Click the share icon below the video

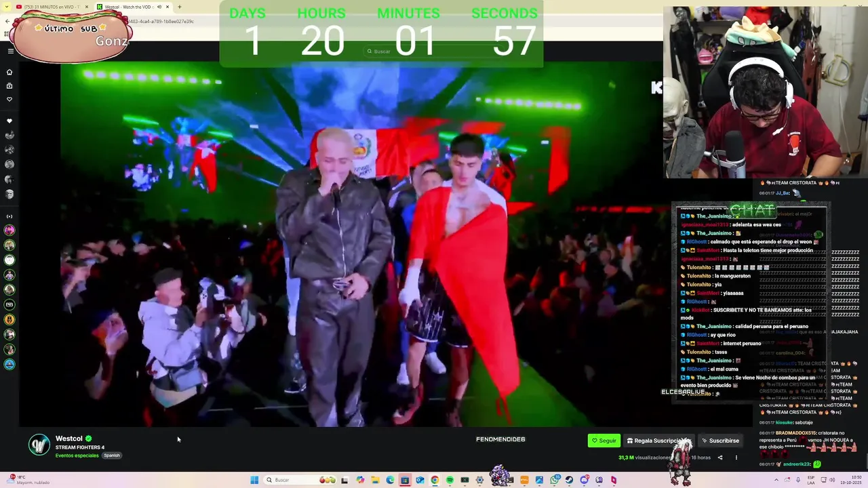(720, 457)
